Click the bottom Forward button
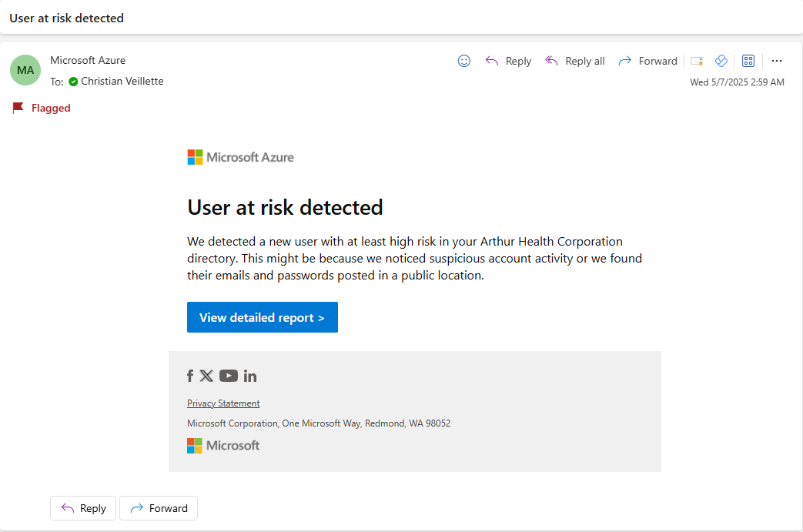Viewport: 803px width, 532px height. click(x=159, y=508)
